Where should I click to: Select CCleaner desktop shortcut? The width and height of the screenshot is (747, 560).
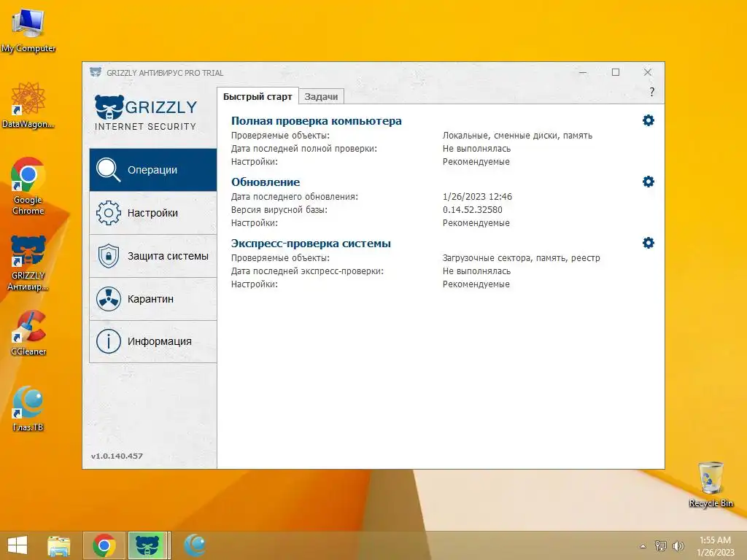pos(28,332)
